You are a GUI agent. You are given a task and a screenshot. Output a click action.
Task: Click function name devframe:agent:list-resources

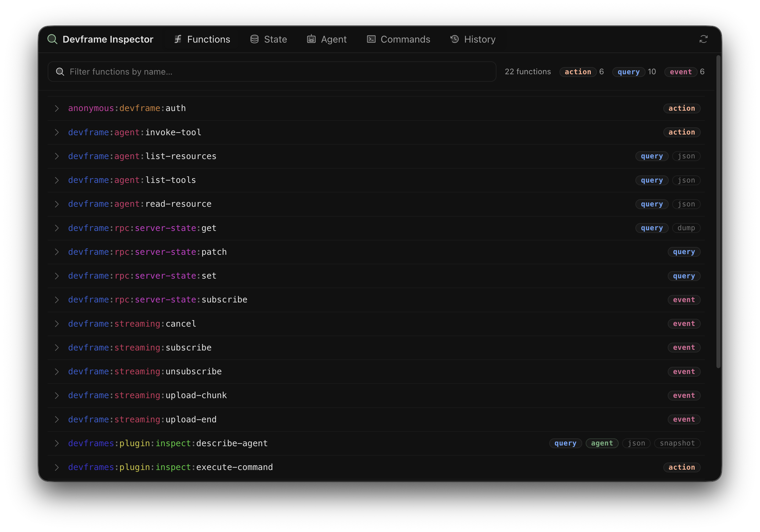click(x=142, y=156)
